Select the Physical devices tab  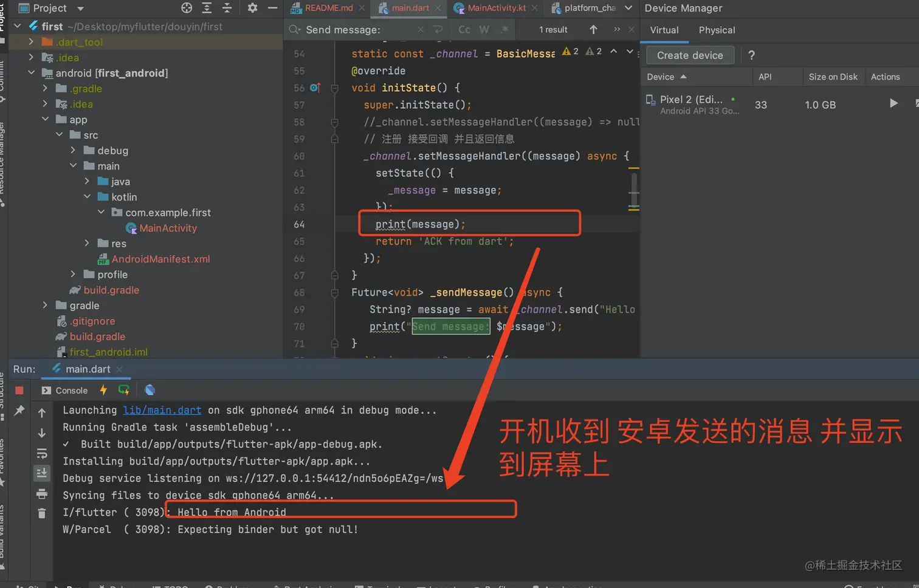[x=717, y=30]
